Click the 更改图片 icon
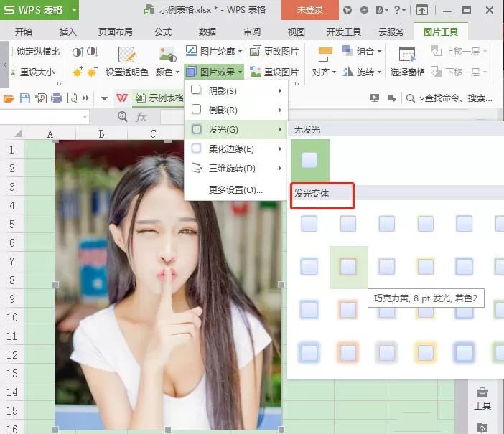Viewport: 504px width, 434px height. click(256, 51)
